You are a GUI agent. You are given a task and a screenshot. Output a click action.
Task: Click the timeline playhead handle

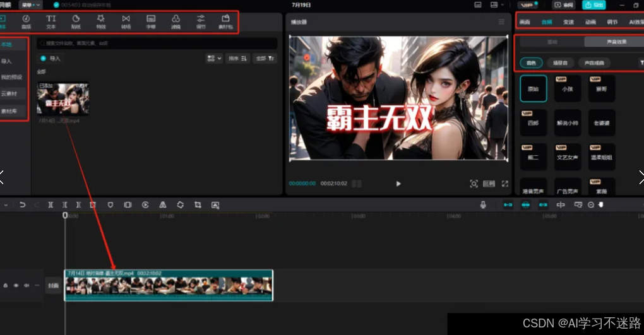coord(65,215)
